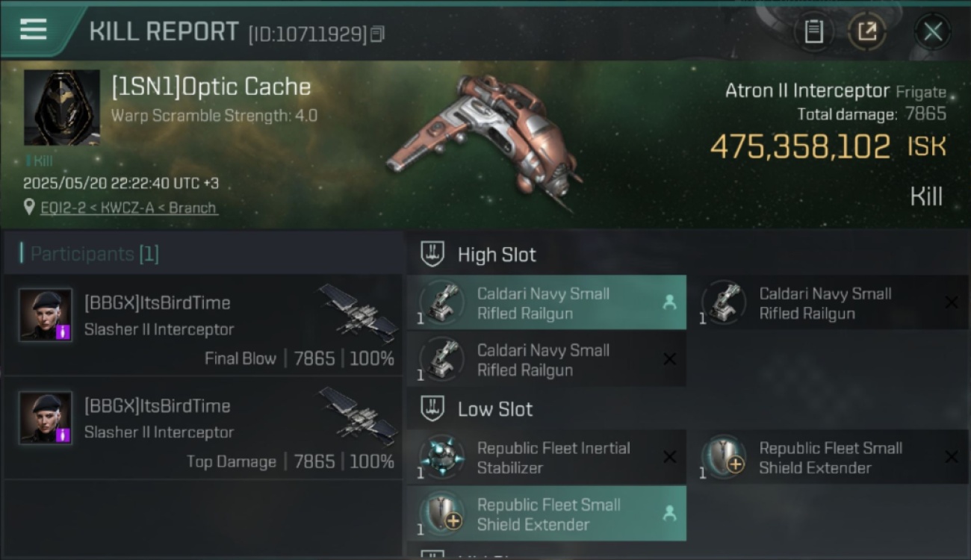Open ItsBirdTime Top Damage participant entry

203,429
